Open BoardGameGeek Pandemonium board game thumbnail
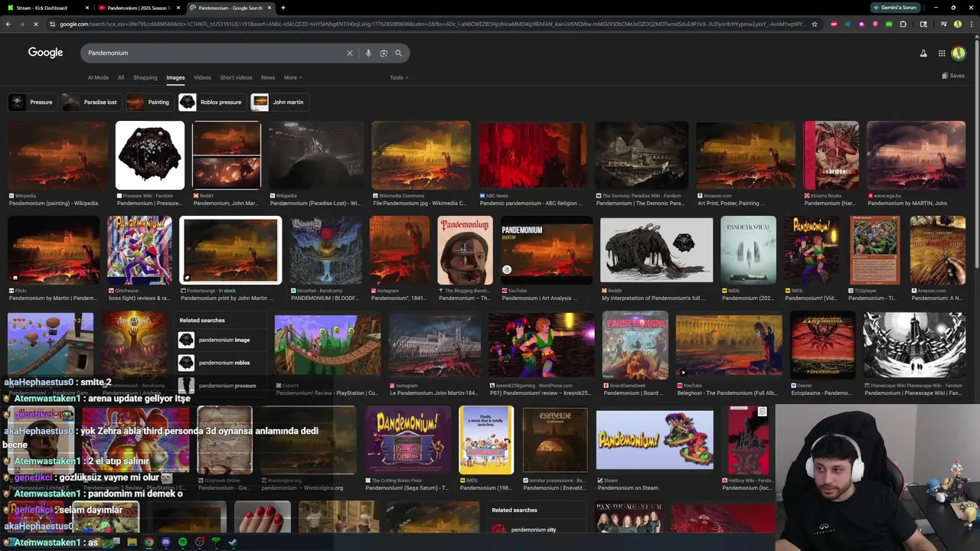 coord(635,346)
